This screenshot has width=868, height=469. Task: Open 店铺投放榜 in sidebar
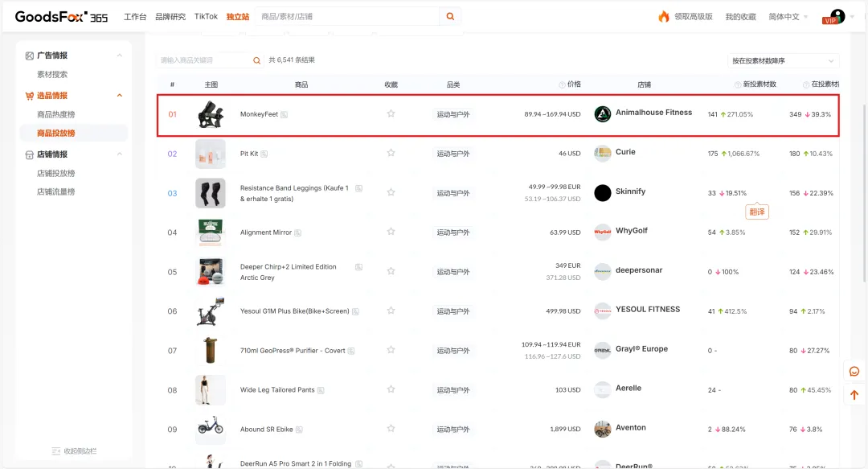pos(56,173)
